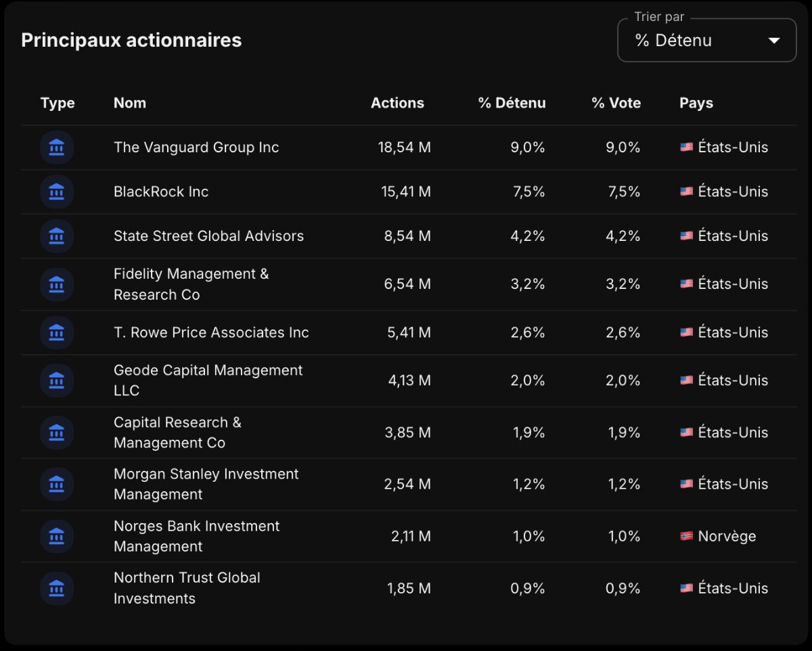Screen dimensions: 812x651
Task: Click Vanguard's 9,0% in % Détenu column
Action: tap(528, 148)
